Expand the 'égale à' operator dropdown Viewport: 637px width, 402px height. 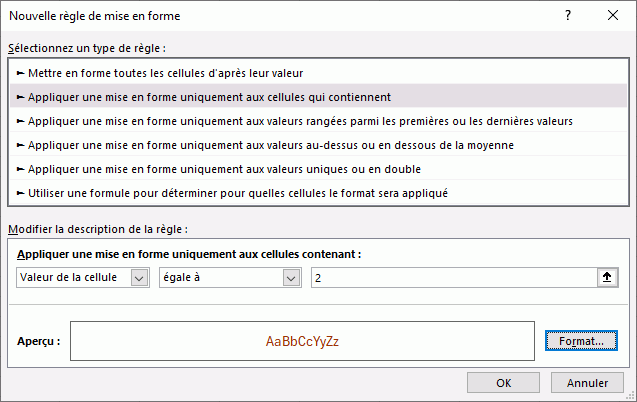[291, 278]
